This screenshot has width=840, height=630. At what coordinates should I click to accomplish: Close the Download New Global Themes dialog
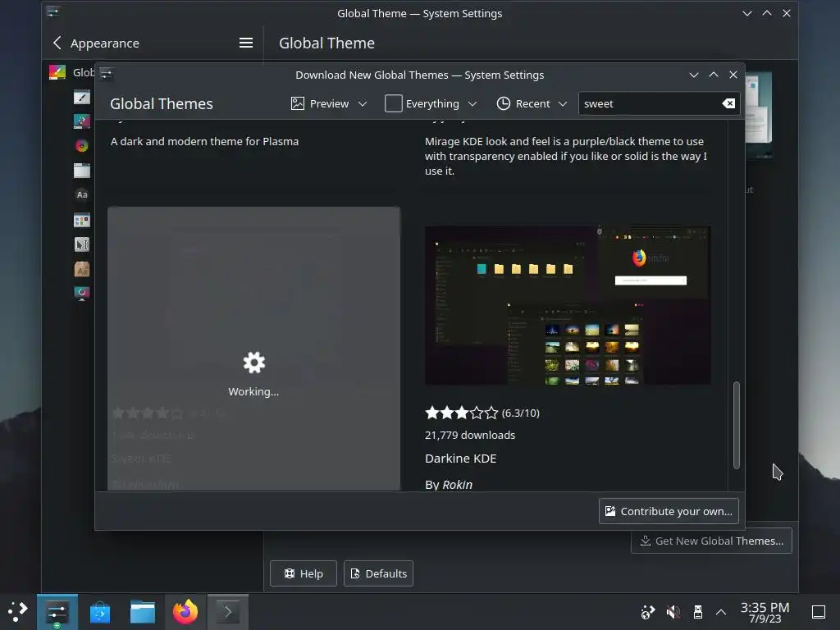[x=733, y=75]
